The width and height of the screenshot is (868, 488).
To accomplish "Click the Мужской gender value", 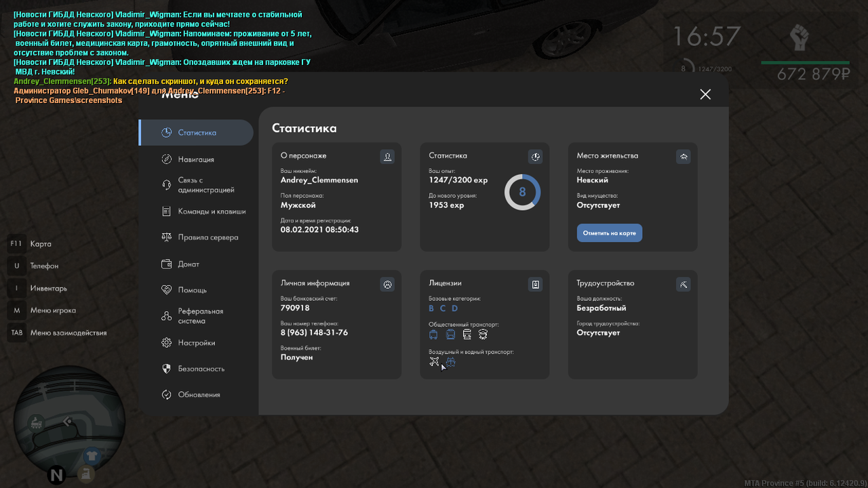I will (x=298, y=205).
